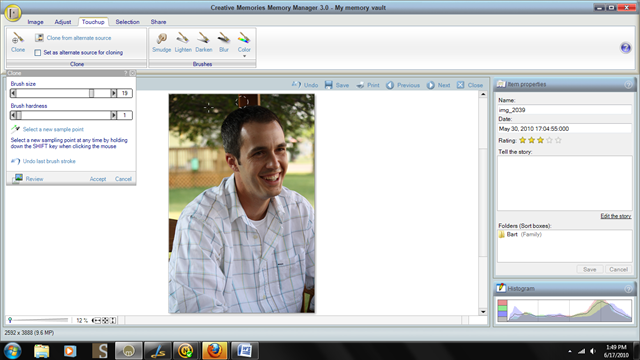Select the Clone tool icon

[x=18, y=42]
